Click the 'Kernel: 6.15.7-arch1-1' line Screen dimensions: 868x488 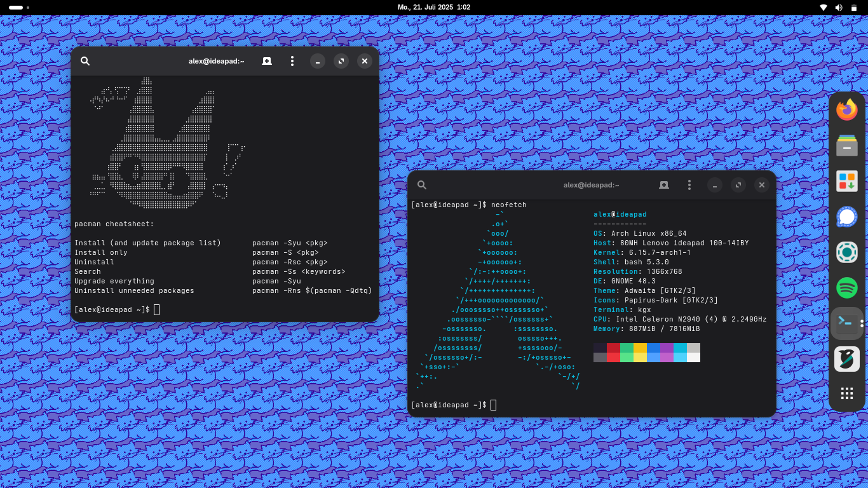[x=642, y=252]
